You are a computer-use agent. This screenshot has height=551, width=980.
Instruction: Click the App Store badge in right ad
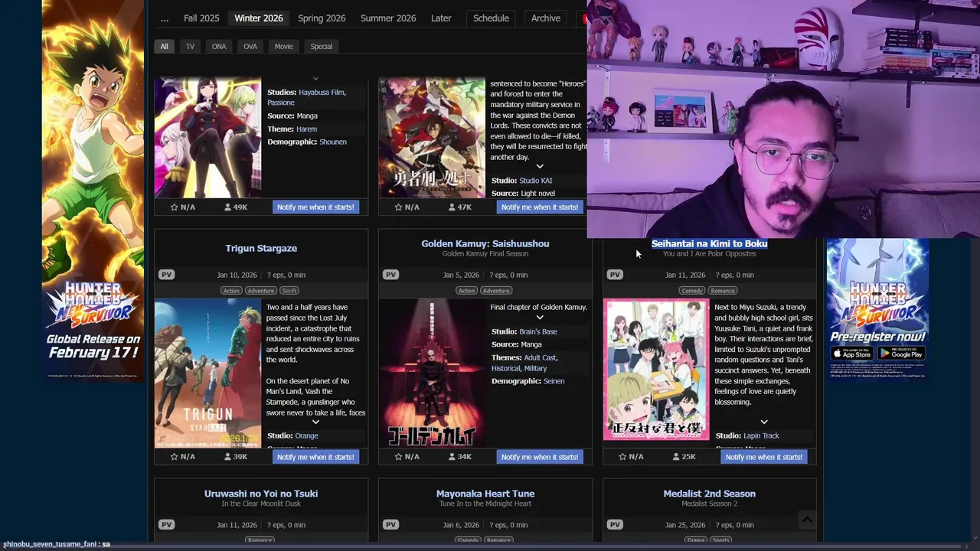[852, 354]
